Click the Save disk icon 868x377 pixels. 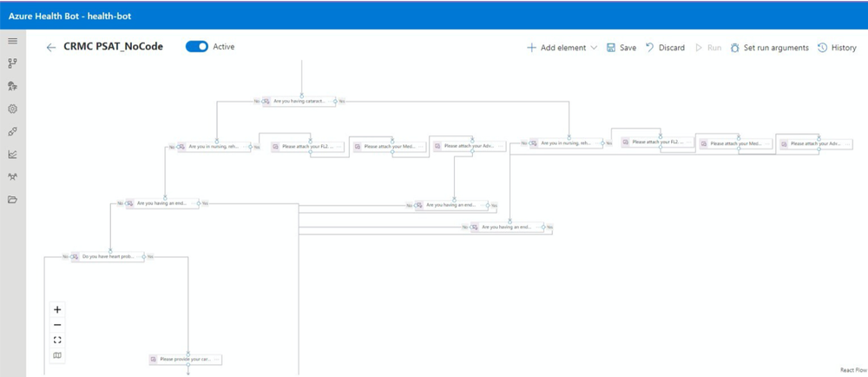[611, 48]
